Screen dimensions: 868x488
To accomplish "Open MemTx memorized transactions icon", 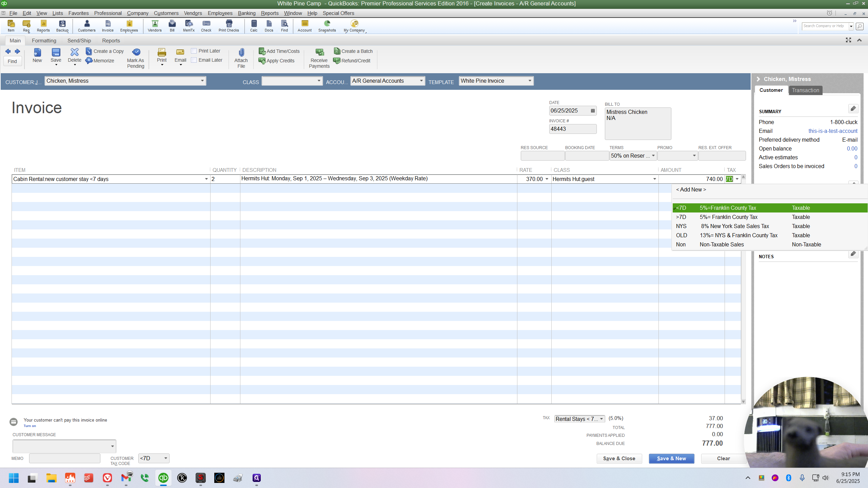I will (x=189, y=26).
